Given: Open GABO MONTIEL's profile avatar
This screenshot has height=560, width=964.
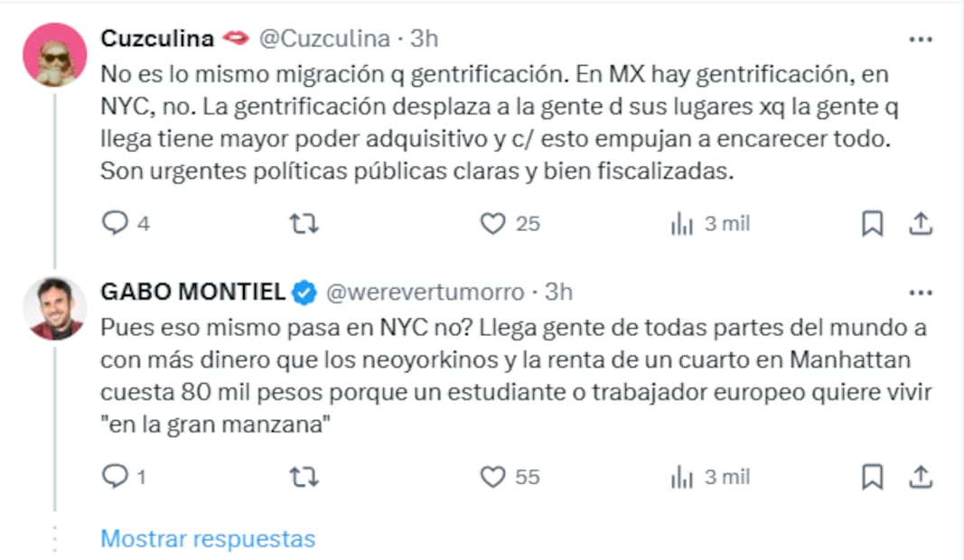Looking at the screenshot, I should (x=54, y=308).
